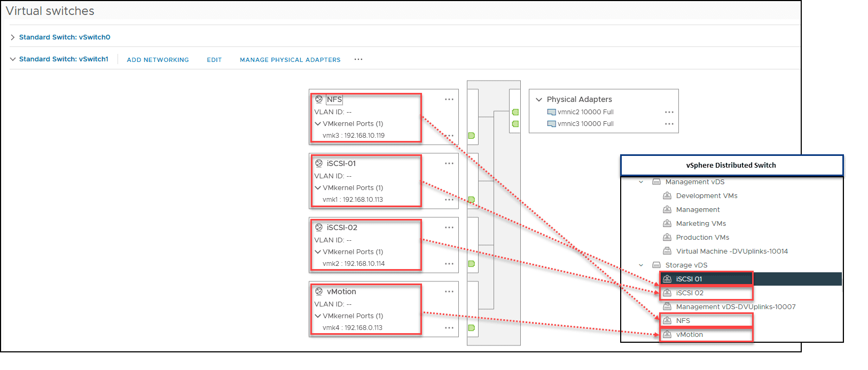
Task: Collapse VMkernel Ports under iSCSI-02
Action: tap(318, 252)
